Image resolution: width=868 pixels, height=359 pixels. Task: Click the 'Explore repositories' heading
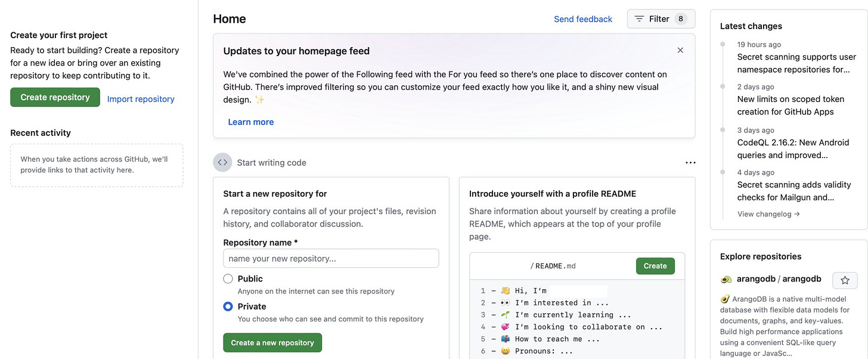click(761, 256)
